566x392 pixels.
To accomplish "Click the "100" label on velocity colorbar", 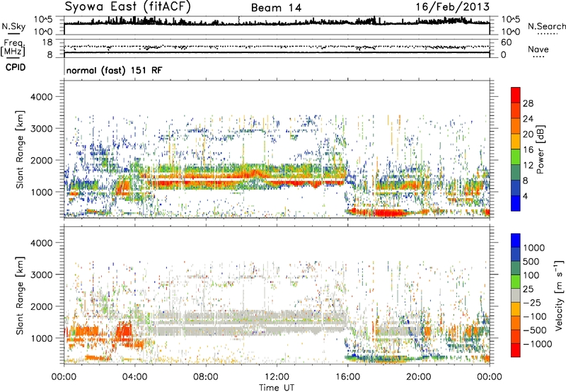I will point(531,275).
